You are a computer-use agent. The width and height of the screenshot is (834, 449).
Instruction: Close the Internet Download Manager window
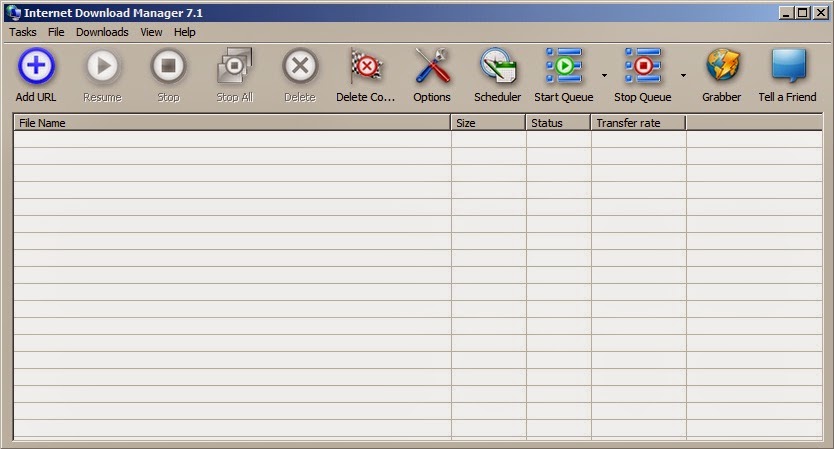point(821,13)
